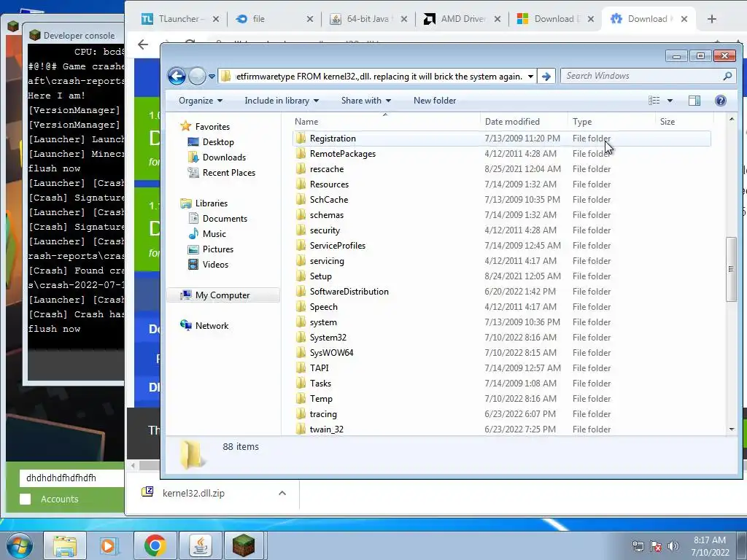Switch to the AMD Driver browser tab
The height and width of the screenshot is (560, 747).
[462, 19]
